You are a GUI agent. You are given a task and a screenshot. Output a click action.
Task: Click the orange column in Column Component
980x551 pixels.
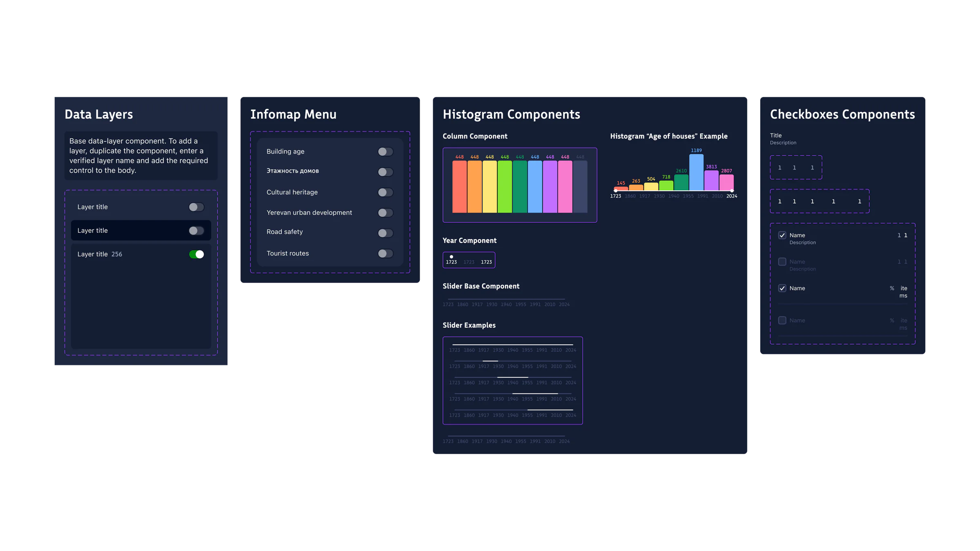474,187
